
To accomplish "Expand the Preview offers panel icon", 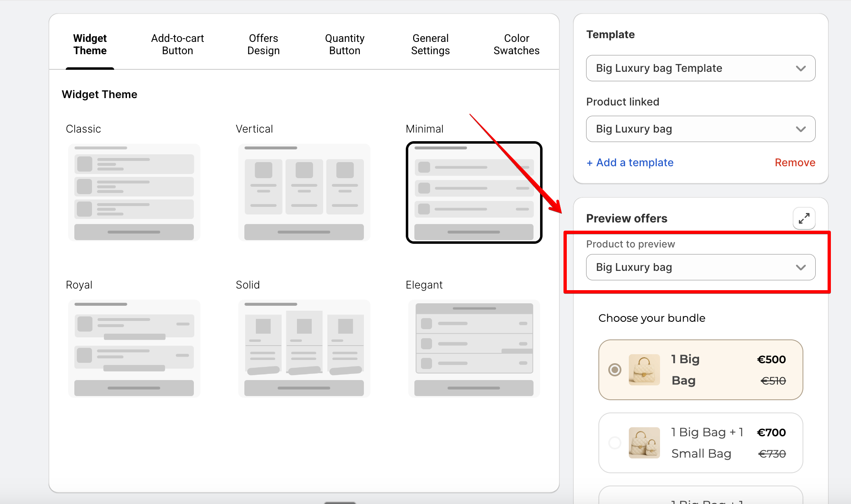I will (x=804, y=218).
